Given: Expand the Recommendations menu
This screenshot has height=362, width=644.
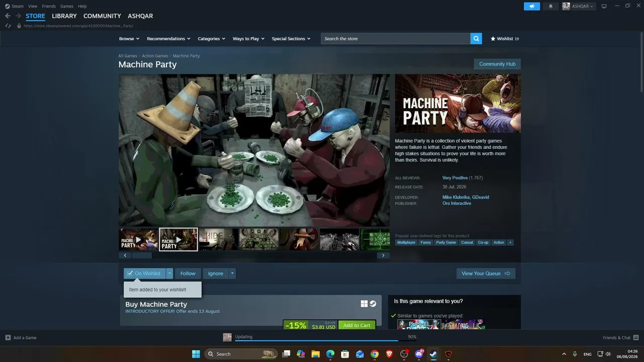Looking at the screenshot, I should click(169, 39).
